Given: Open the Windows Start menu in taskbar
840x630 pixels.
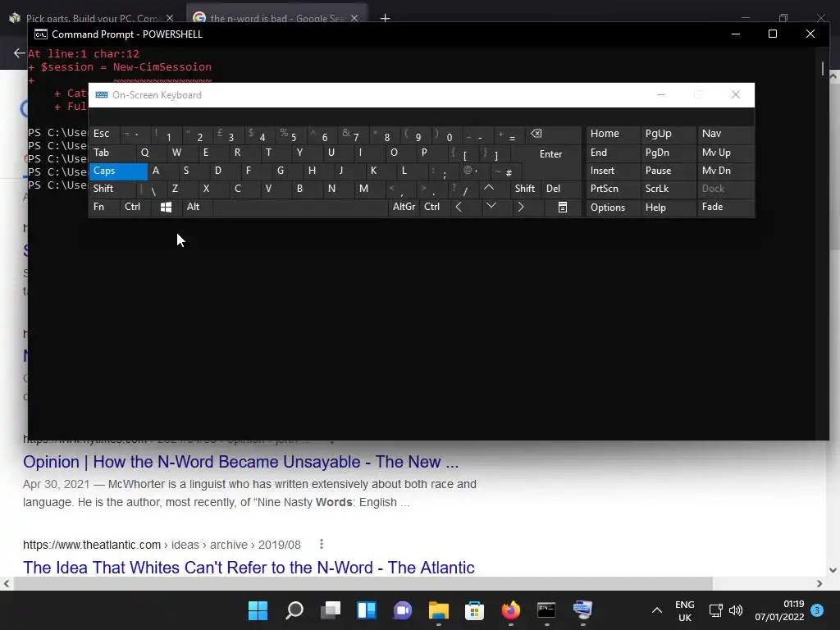Looking at the screenshot, I should (x=258, y=610).
